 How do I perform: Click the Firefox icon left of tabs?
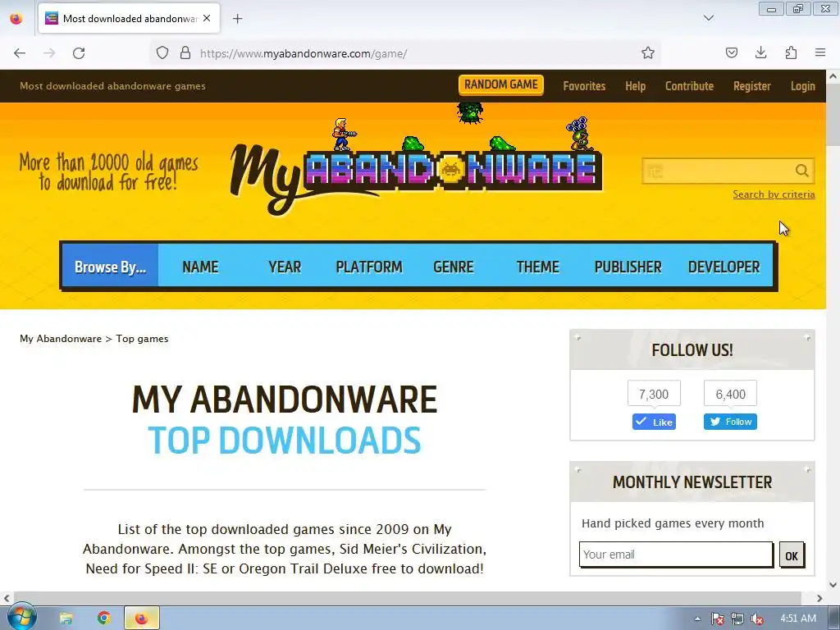coord(16,19)
